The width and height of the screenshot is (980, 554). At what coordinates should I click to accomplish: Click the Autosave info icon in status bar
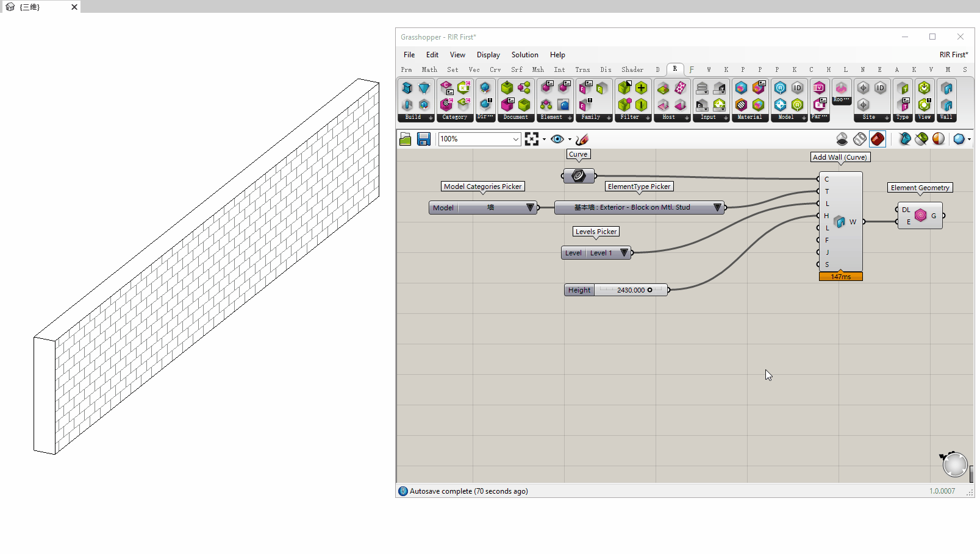coord(402,491)
